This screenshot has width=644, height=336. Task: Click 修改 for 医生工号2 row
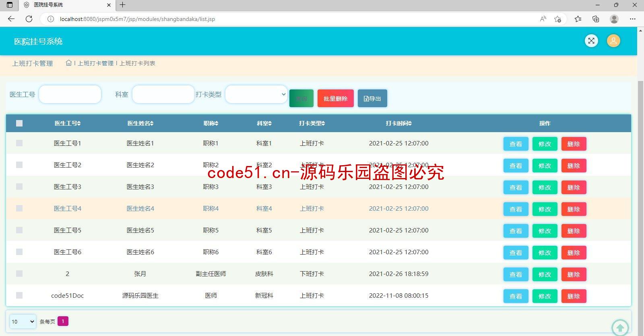545,166
